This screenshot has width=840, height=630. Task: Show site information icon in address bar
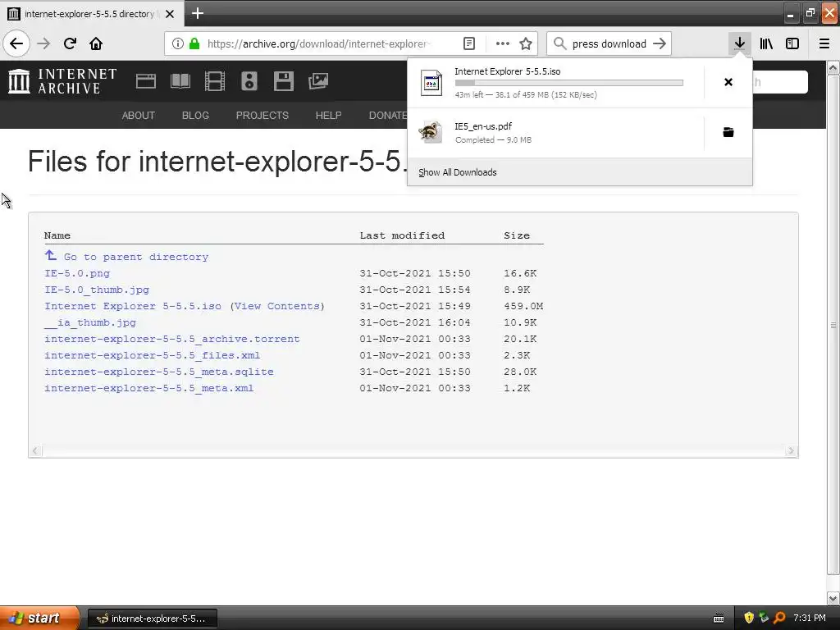[178, 43]
